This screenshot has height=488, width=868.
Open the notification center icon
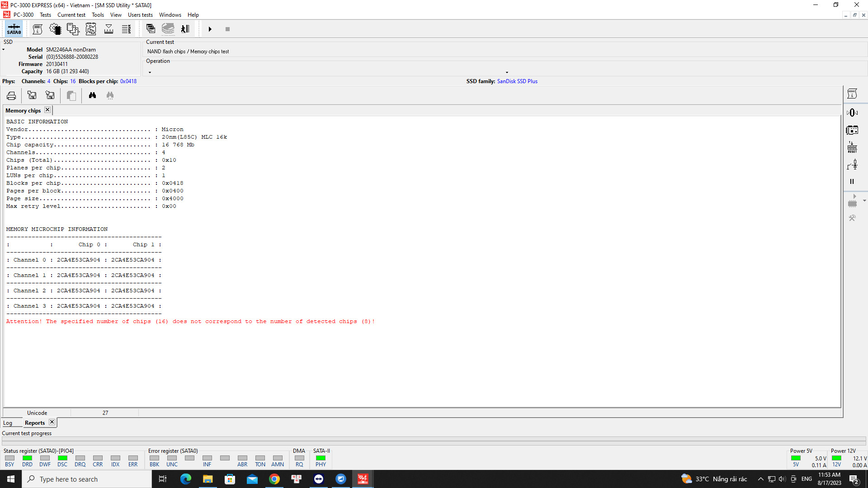[854, 479]
